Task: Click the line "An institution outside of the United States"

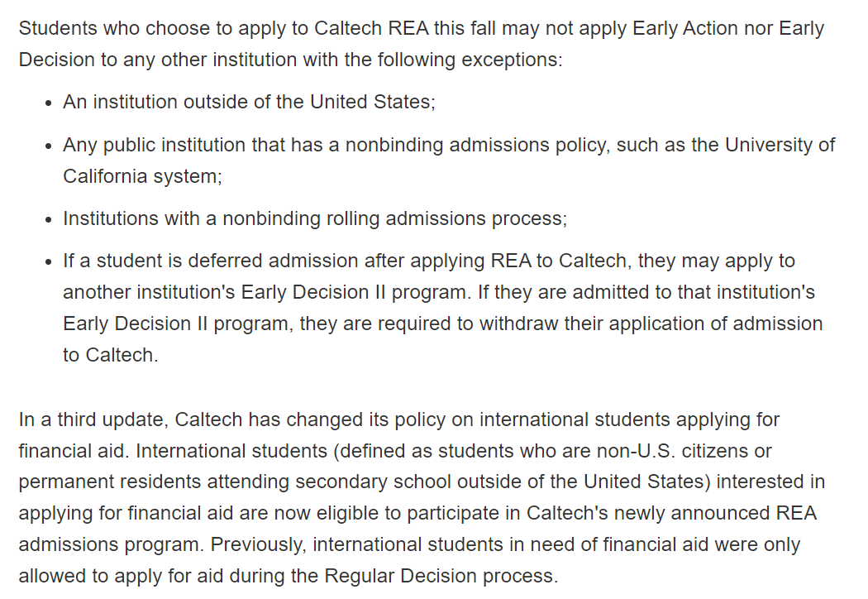Action: (x=248, y=102)
